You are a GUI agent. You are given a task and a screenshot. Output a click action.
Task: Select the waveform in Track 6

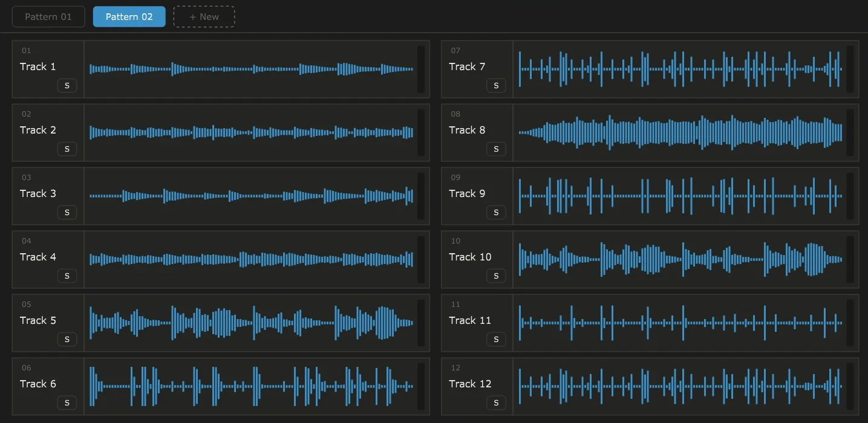(x=252, y=386)
